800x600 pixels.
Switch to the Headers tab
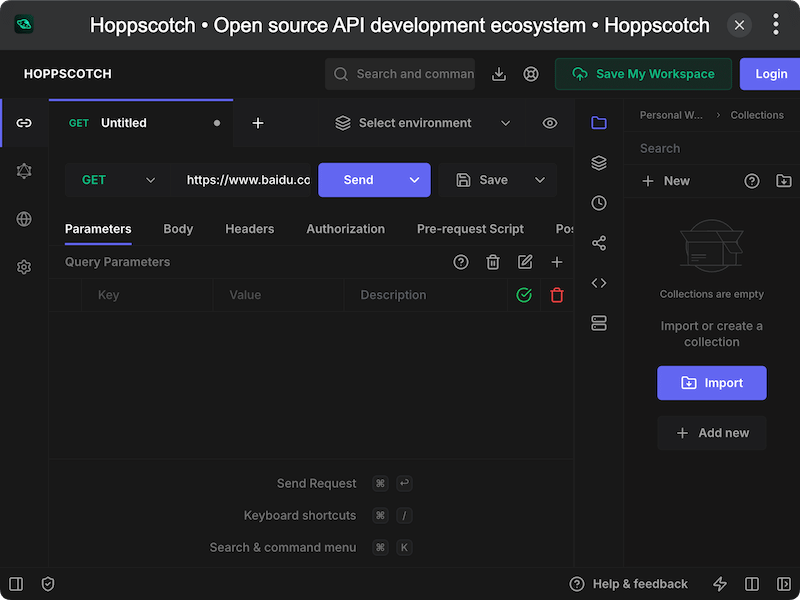click(249, 229)
